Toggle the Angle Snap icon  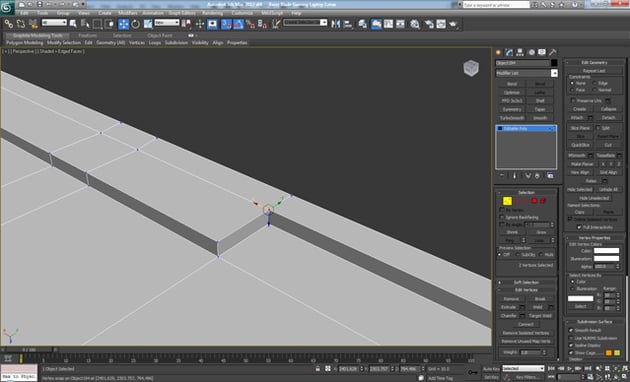(x=238, y=24)
